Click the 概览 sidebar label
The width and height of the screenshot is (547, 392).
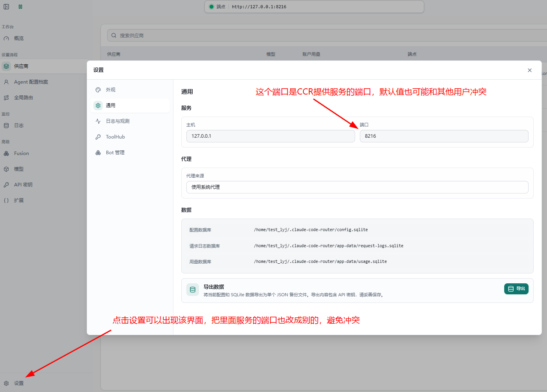[19, 38]
